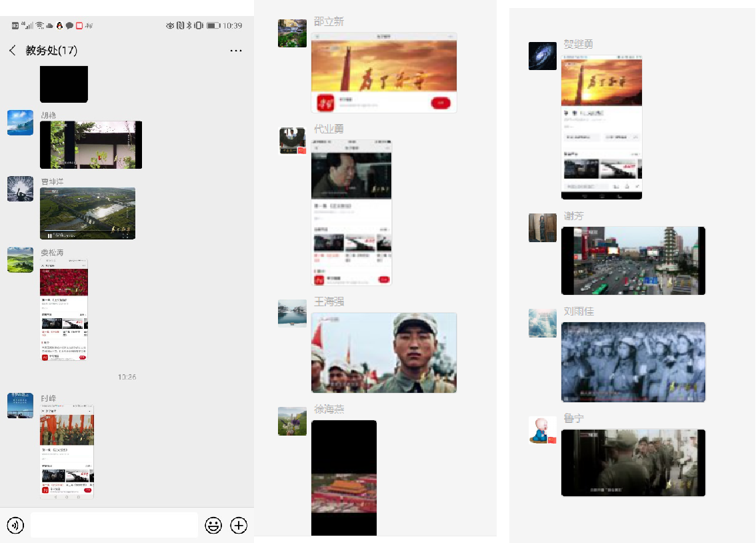Open the emoji picker
The image size is (756, 543).
coord(213,525)
